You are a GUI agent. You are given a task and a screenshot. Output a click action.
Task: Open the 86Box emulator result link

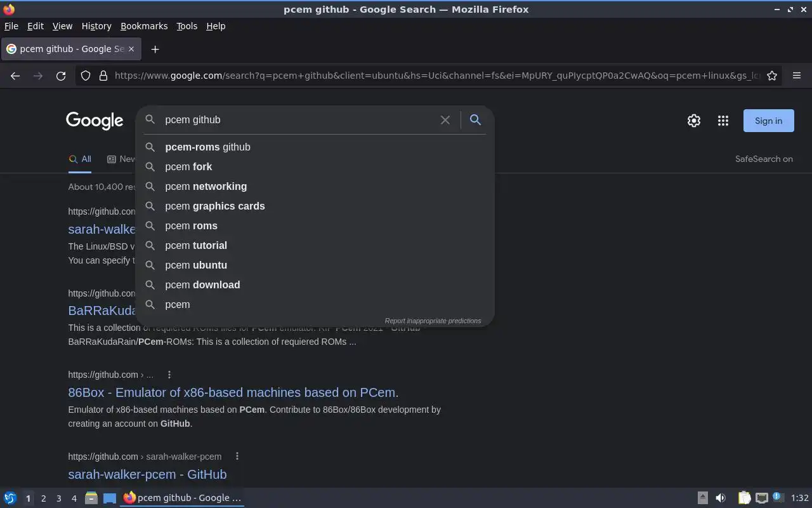[233, 392]
